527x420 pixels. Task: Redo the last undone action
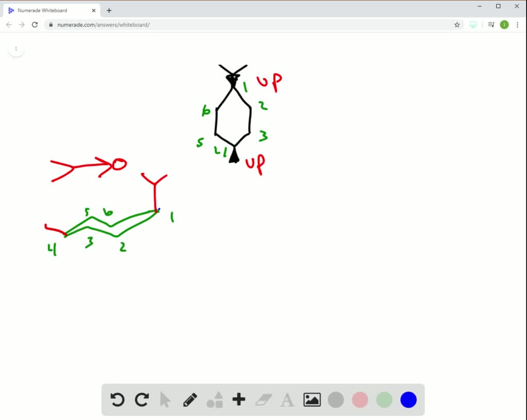point(142,399)
